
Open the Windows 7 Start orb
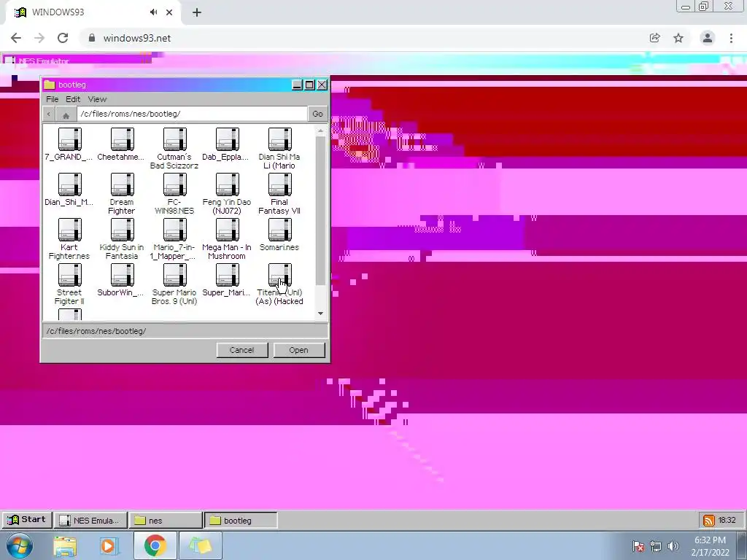point(20,546)
